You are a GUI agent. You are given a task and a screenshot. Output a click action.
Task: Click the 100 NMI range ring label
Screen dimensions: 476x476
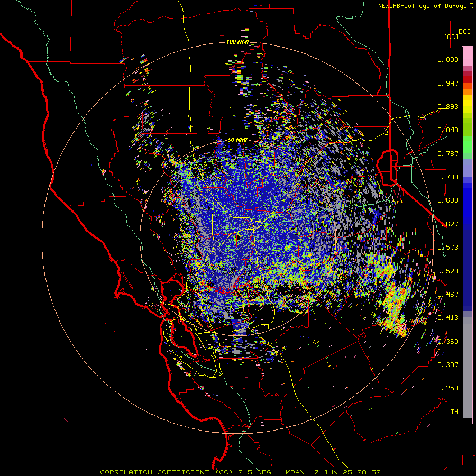pos(237,42)
